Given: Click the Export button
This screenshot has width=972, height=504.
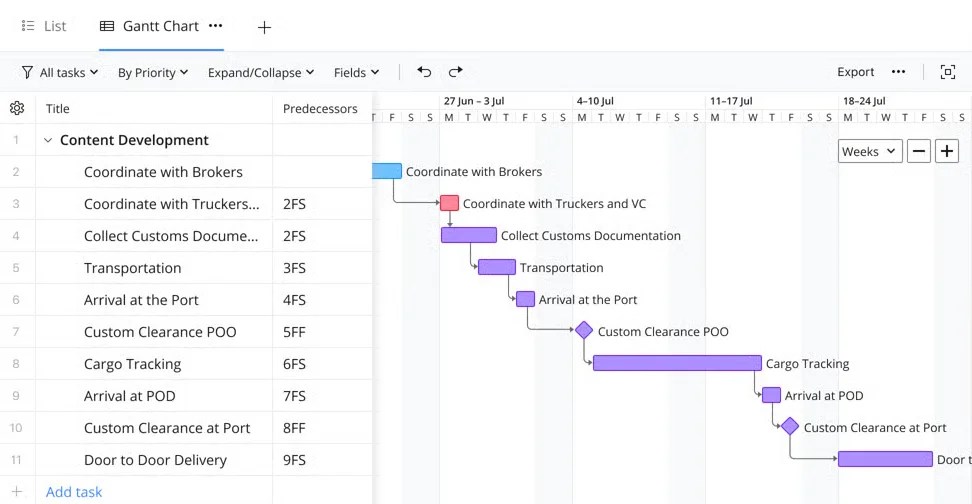Looking at the screenshot, I should 855,72.
